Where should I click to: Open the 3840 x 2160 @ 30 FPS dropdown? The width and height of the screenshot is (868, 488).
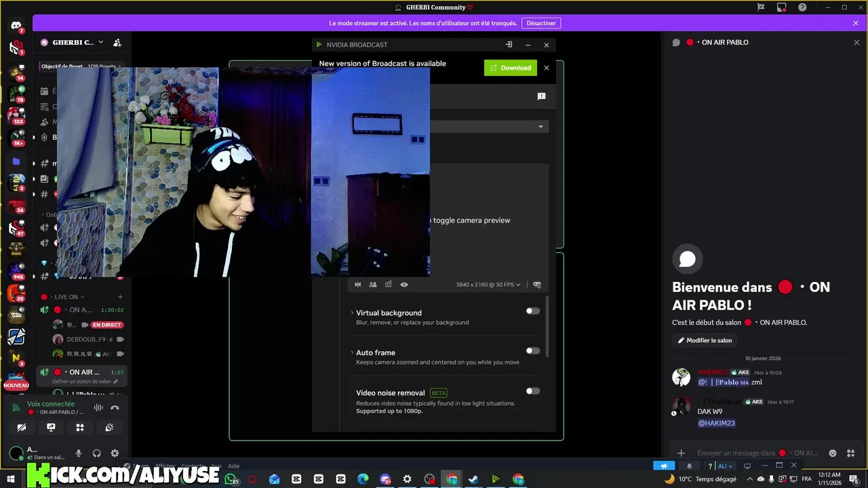488,285
